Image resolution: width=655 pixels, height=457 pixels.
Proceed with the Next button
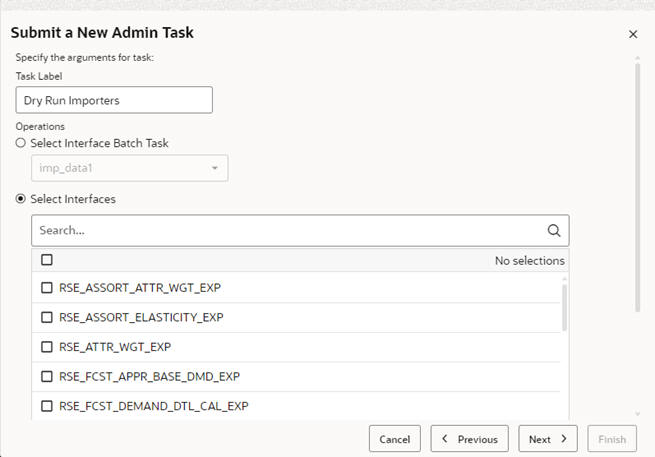[547, 439]
